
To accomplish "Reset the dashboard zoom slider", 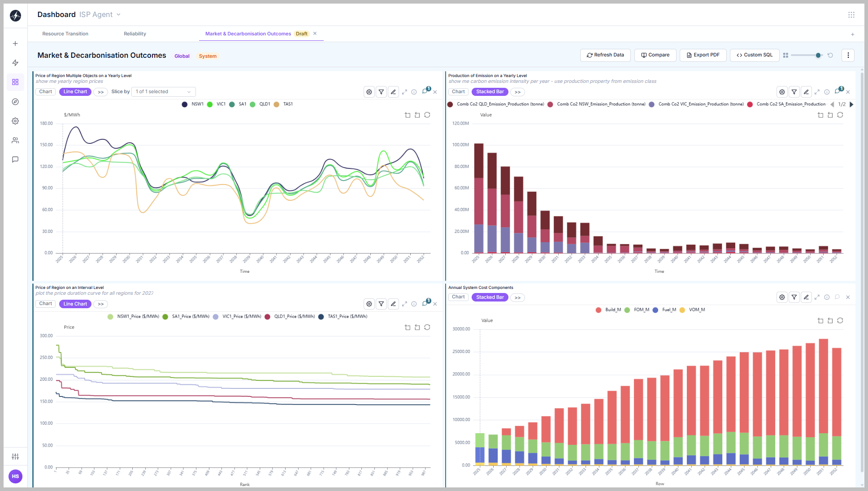I will [830, 55].
